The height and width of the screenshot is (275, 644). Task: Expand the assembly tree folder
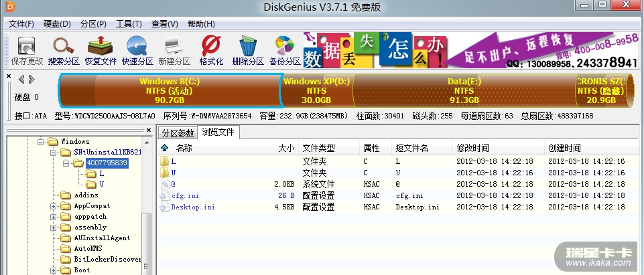click(x=53, y=227)
